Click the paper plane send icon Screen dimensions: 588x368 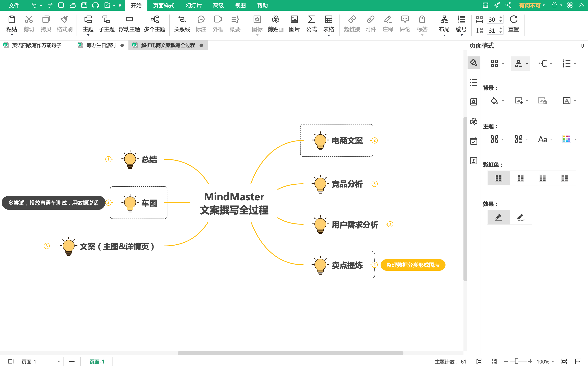[497, 5]
